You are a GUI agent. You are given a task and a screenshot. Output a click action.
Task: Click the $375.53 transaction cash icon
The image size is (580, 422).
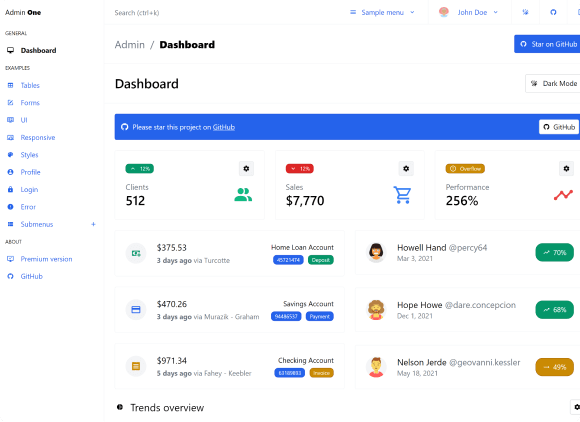click(136, 253)
